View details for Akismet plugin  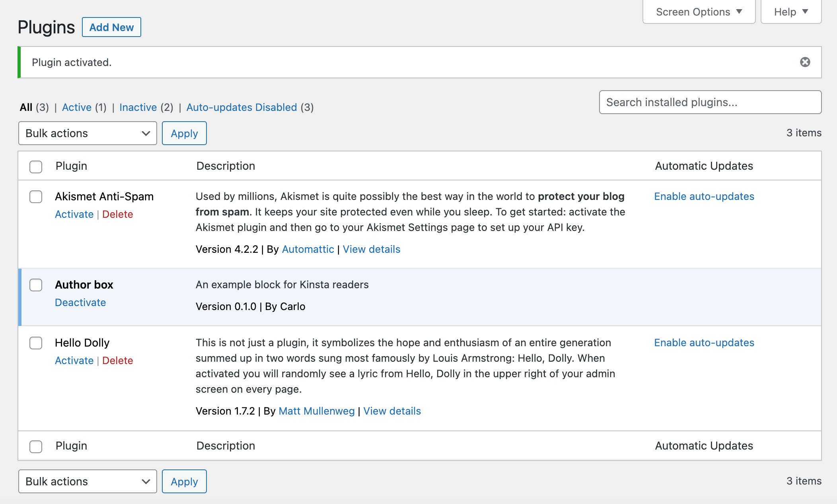pos(371,249)
